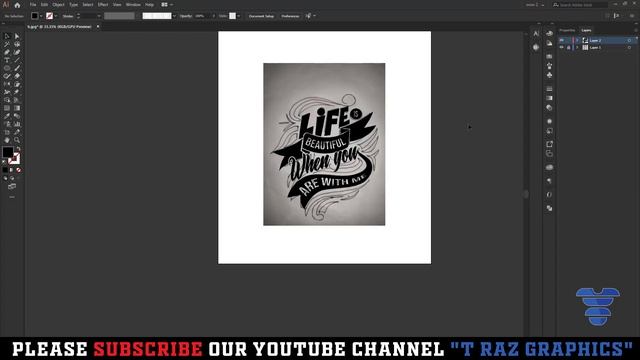Screen dimensions: 640x360
Task: Select the Ellipse shape tool
Action: [7, 68]
